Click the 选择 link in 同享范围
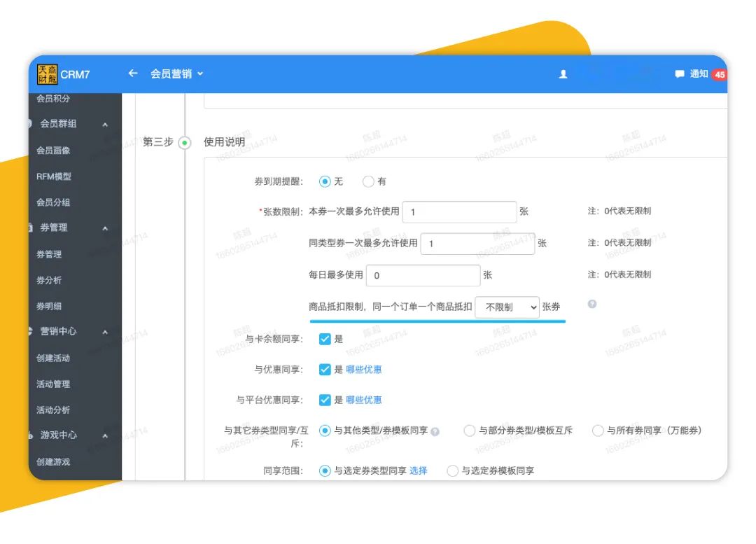This screenshot has width=756, height=544. click(418, 470)
